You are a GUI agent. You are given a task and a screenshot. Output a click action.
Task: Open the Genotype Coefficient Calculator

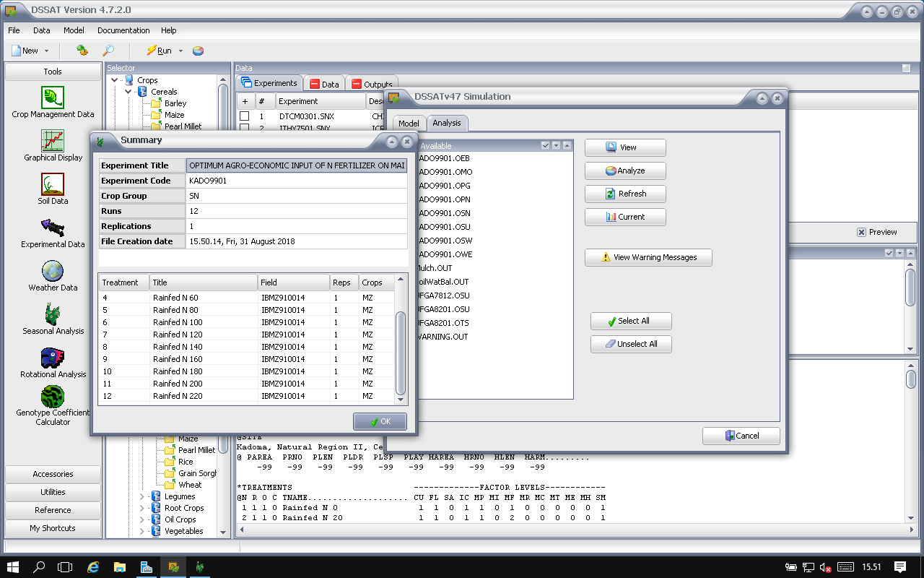[x=53, y=397]
